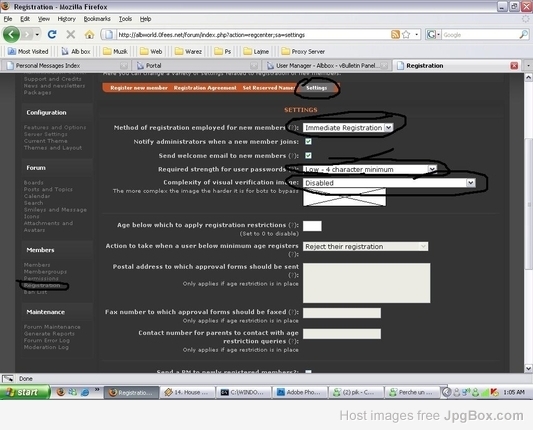This screenshot has width=533, height=430.
Task: Switch to Adobe Photoshop taskbar button
Action: [x=300, y=392]
